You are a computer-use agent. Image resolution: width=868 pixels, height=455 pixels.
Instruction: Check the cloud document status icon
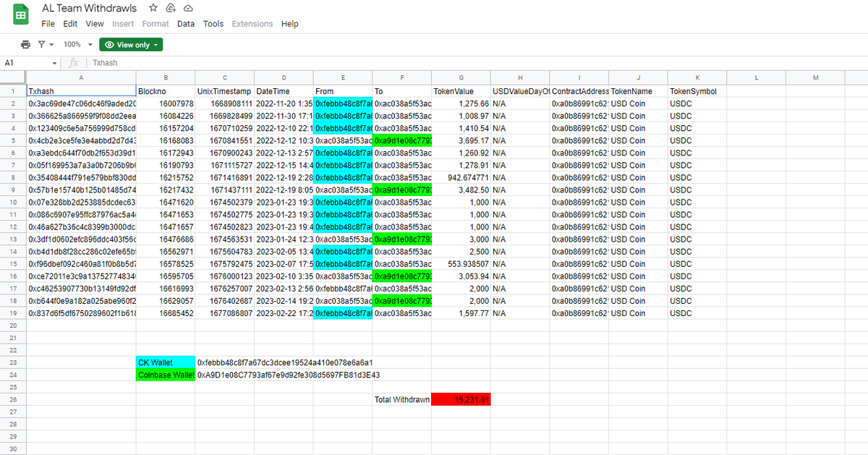188,8
